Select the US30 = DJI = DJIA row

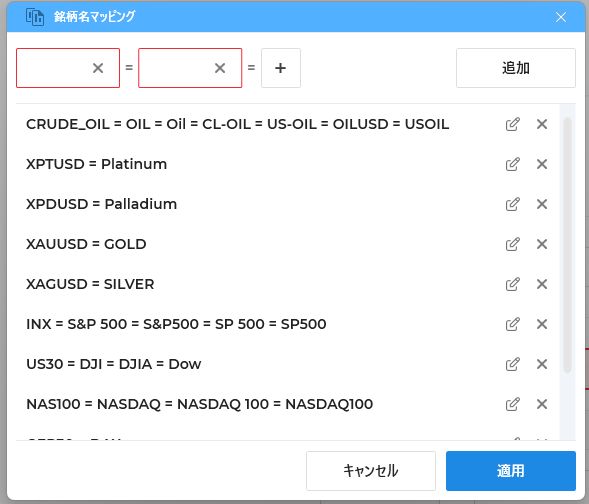tap(113, 364)
